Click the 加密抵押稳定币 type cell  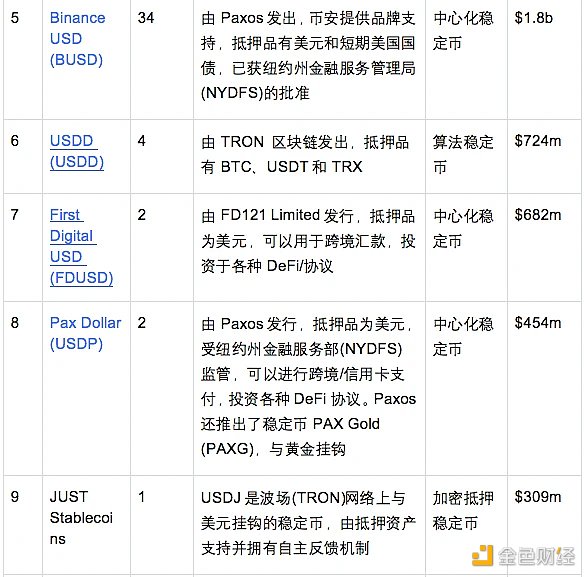pos(463,510)
